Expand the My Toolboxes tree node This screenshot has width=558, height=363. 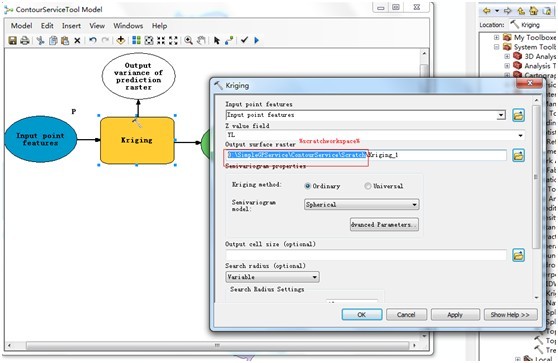pos(496,37)
